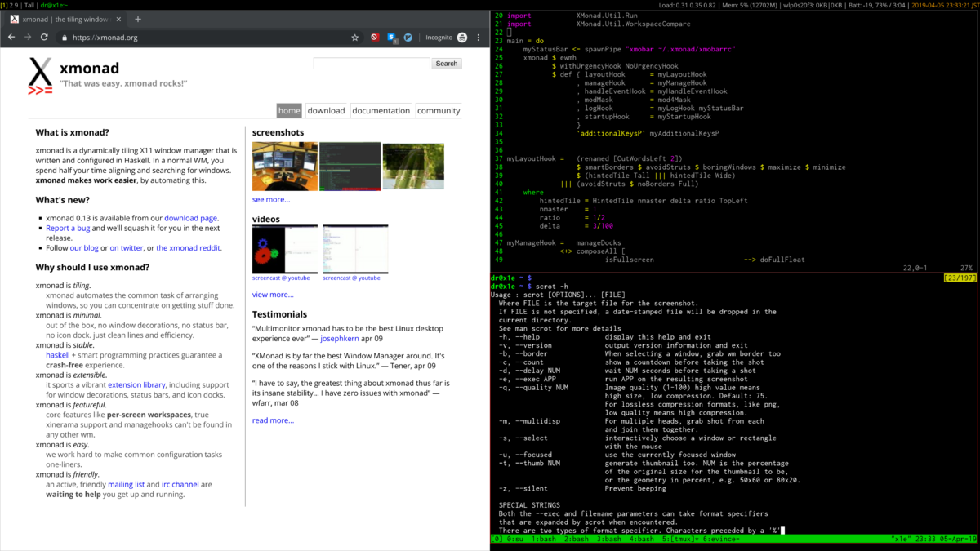Click the incognito spy profile icon
Image resolution: width=980 pixels, height=551 pixels.
point(462,37)
